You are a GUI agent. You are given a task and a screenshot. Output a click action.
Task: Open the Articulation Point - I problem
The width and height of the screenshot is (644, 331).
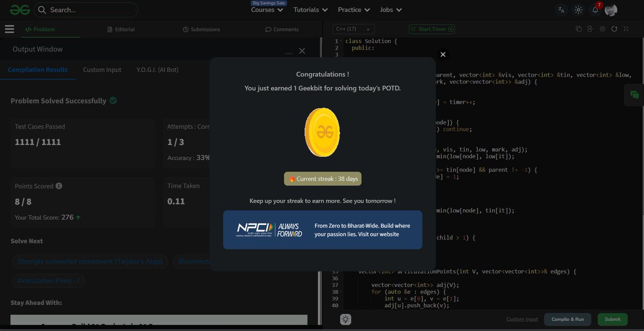click(x=48, y=280)
